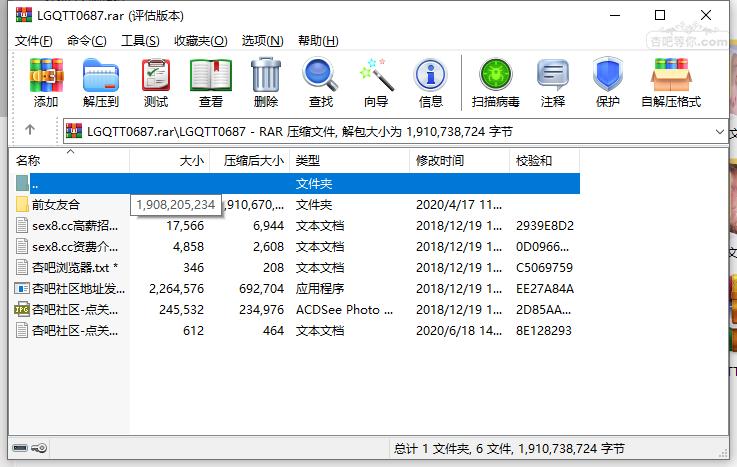Open the 文件(F) menu
The image size is (737, 467).
click(x=33, y=41)
